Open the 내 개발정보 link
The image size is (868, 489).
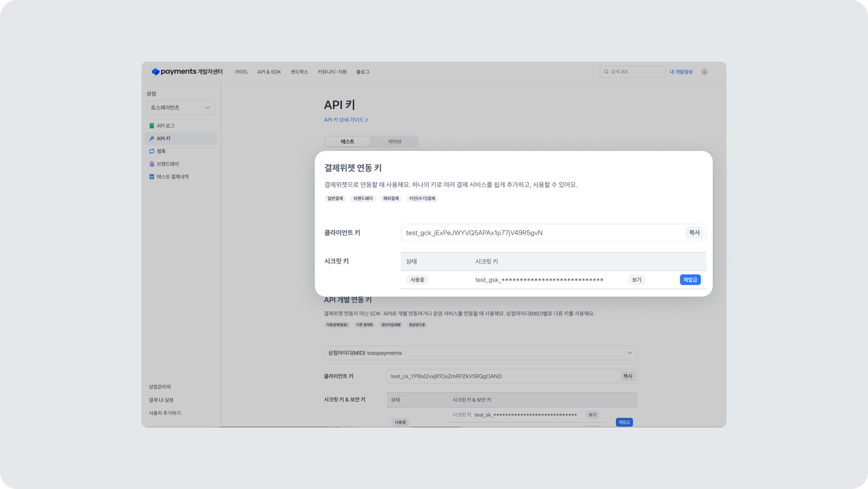click(681, 72)
